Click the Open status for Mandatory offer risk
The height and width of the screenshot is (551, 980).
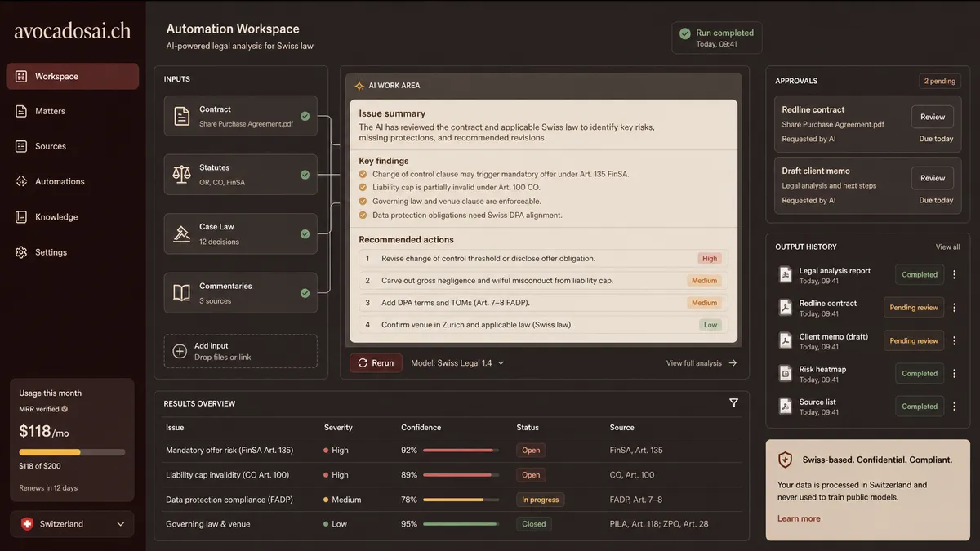[x=531, y=450]
